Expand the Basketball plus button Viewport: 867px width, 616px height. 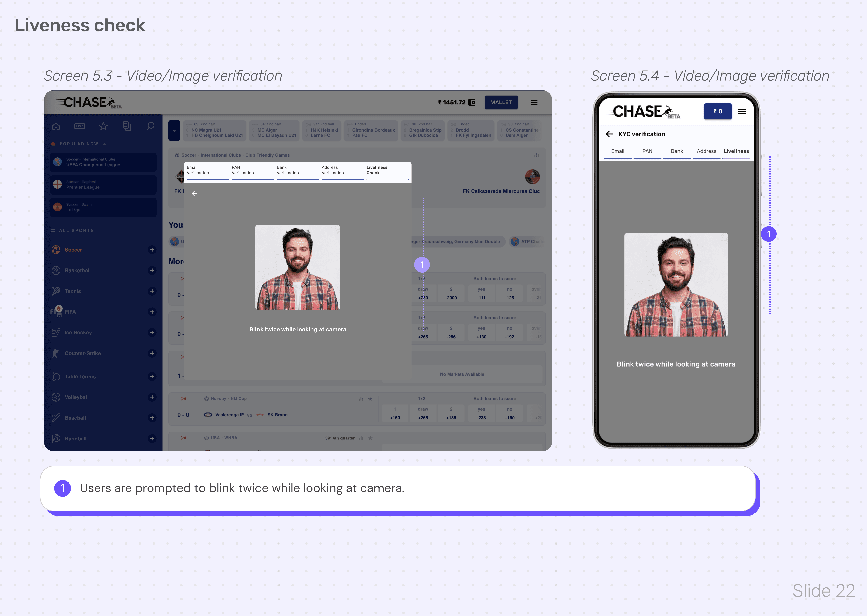[152, 271]
